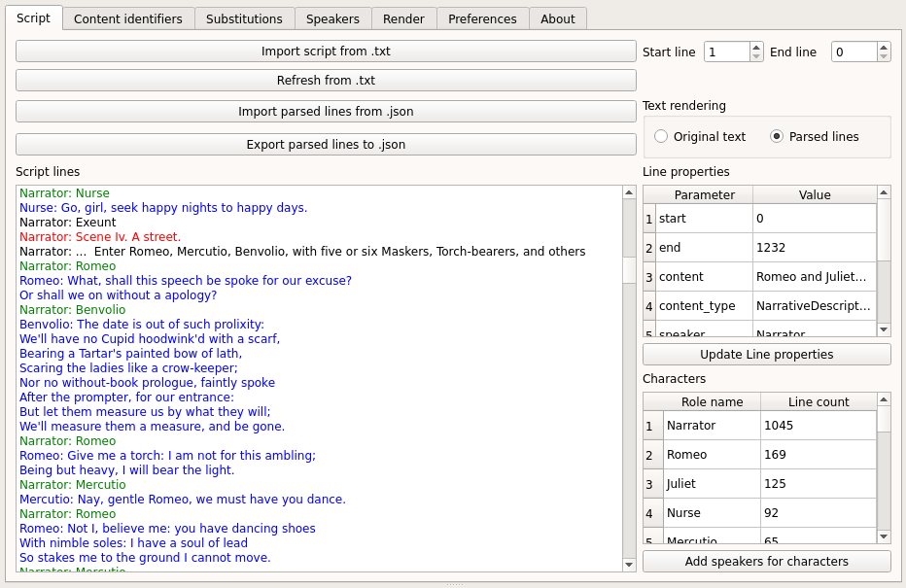Select the 'content_type' parameter cell

705,306
